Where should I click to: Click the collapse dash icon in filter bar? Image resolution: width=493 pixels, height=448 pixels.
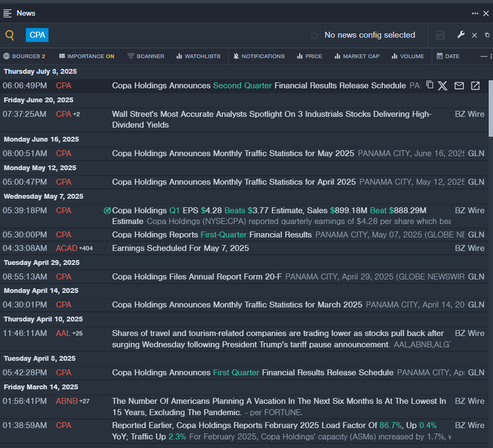coord(484,57)
